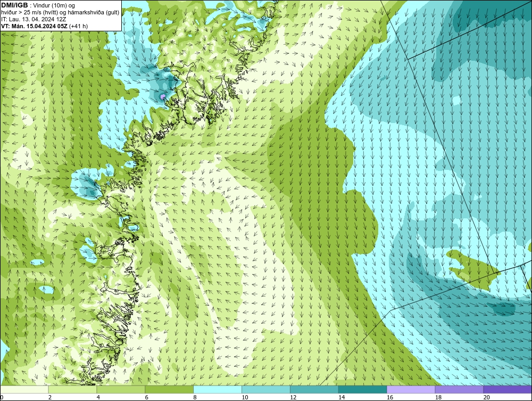Click scale label "16"
This screenshot has width=532, height=401.
pos(390,397)
